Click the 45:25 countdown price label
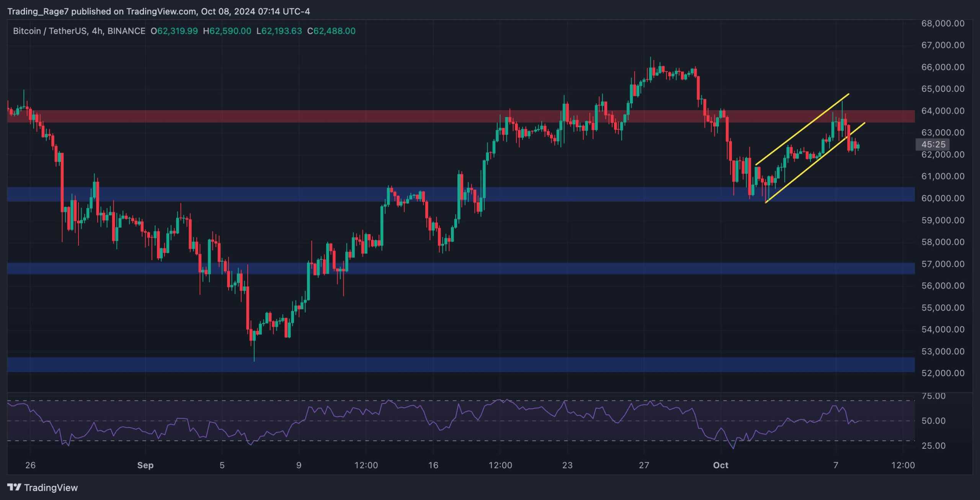This screenshot has height=500, width=980. point(933,144)
